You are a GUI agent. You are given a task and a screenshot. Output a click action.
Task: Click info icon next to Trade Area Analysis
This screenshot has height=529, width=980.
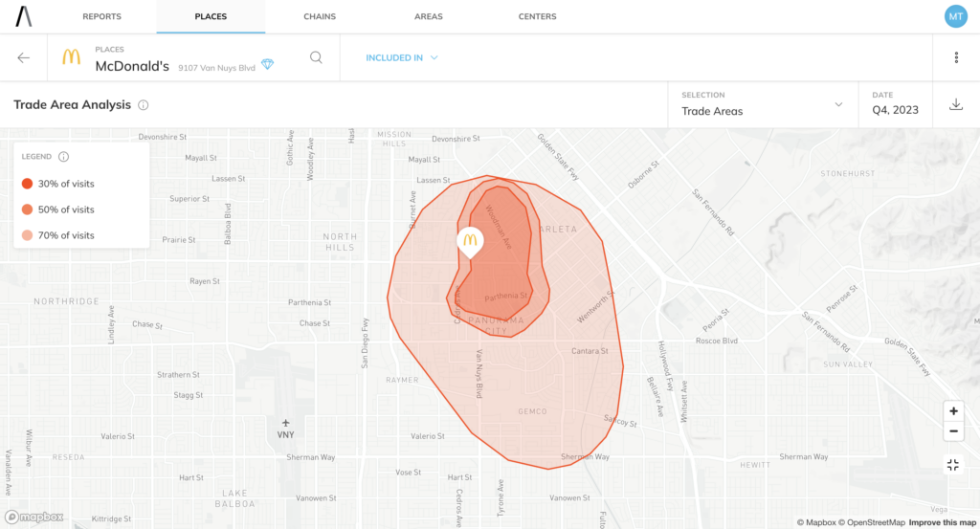[x=144, y=105]
